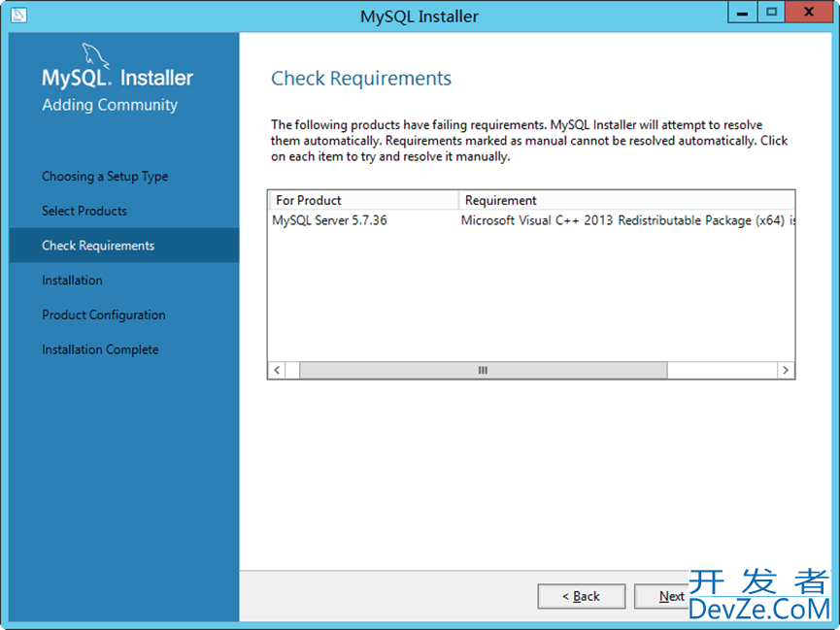
Task: Click the MySQL Installer title bar app icon
Action: (x=18, y=15)
